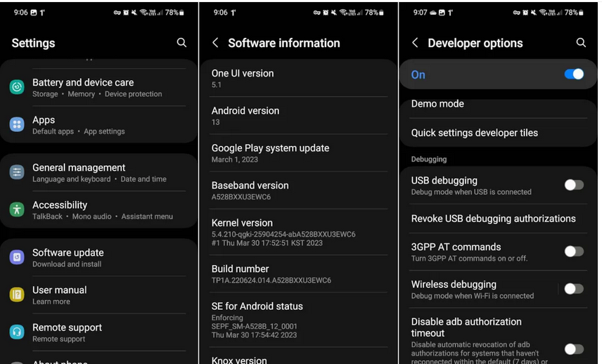Tap Revoke USB debugging authorizations
Viewport: 602px width, 364px height.
point(498,219)
